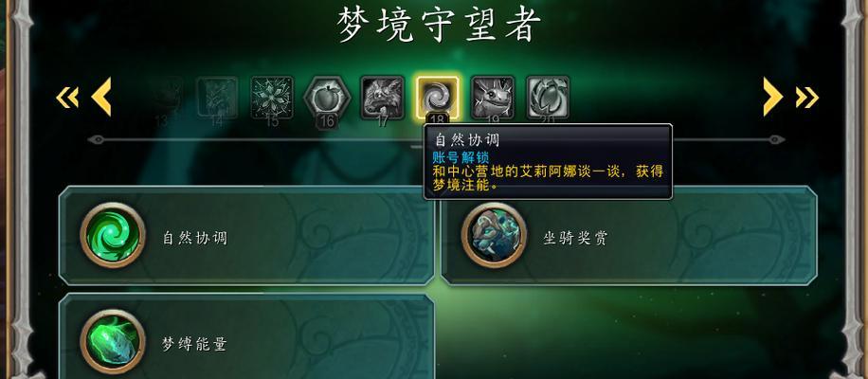Select the renown level 16 fruit icon
The height and width of the screenshot is (379, 868).
(x=327, y=98)
